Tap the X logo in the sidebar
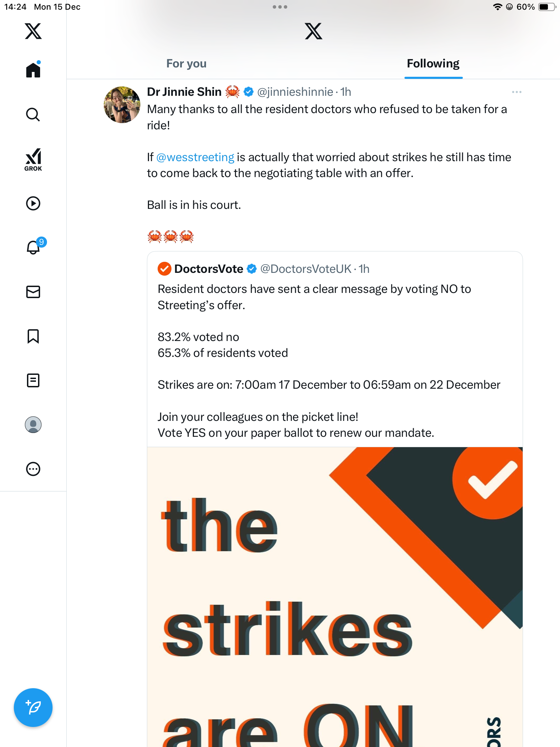The width and height of the screenshot is (560, 747). coord(33,31)
